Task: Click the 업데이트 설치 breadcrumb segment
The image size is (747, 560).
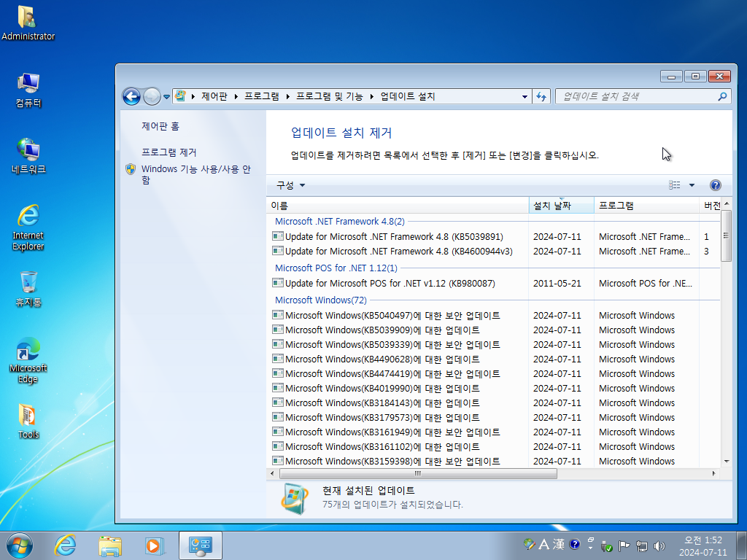Action: pos(407,97)
